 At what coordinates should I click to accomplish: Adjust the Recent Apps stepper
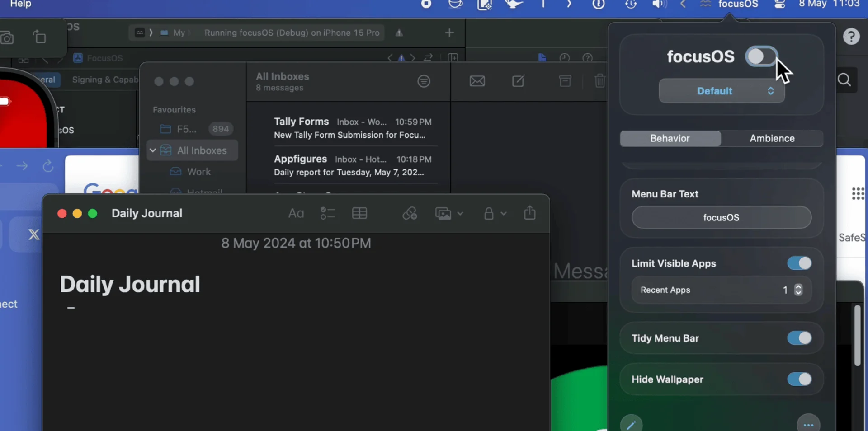pyautogui.click(x=798, y=290)
